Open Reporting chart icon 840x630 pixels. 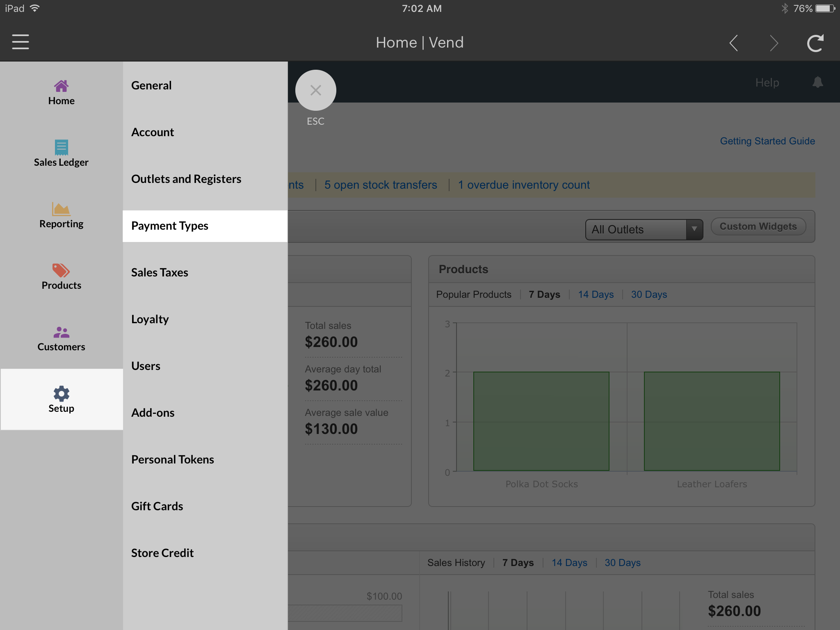pos(61,209)
